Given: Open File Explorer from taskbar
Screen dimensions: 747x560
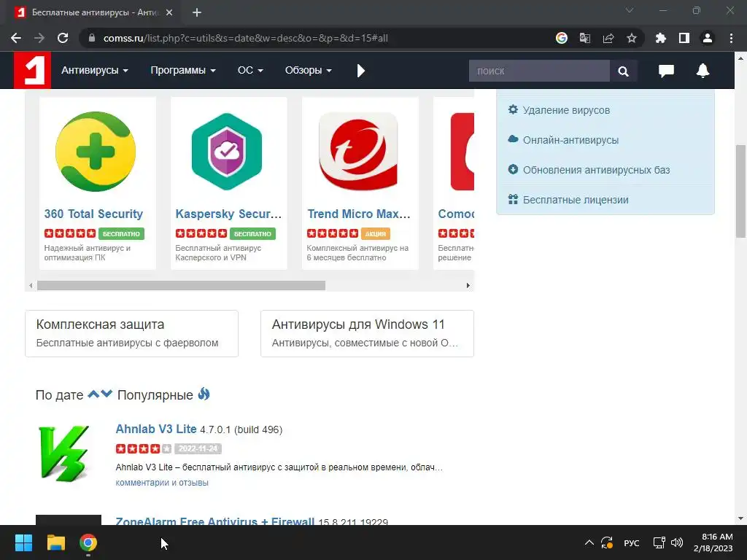Looking at the screenshot, I should click(x=55, y=542).
